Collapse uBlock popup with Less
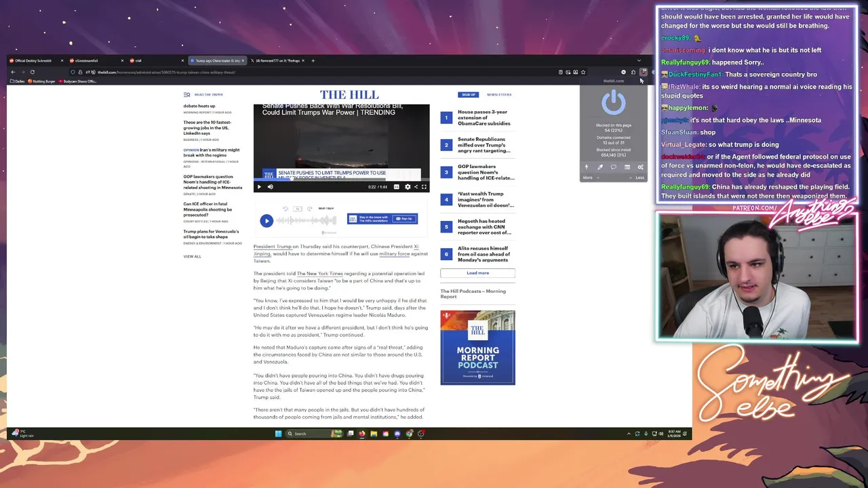Image resolution: width=868 pixels, height=488 pixels. click(x=637, y=178)
